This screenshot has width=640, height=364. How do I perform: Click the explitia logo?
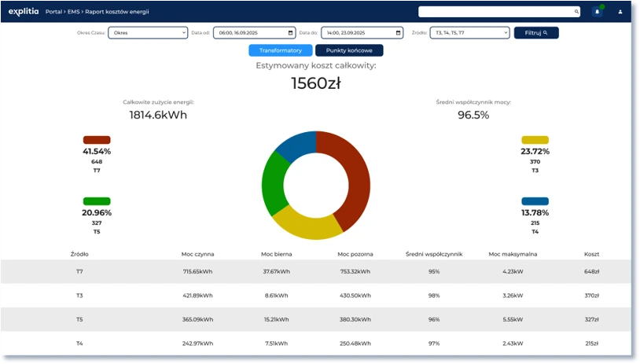pos(24,12)
